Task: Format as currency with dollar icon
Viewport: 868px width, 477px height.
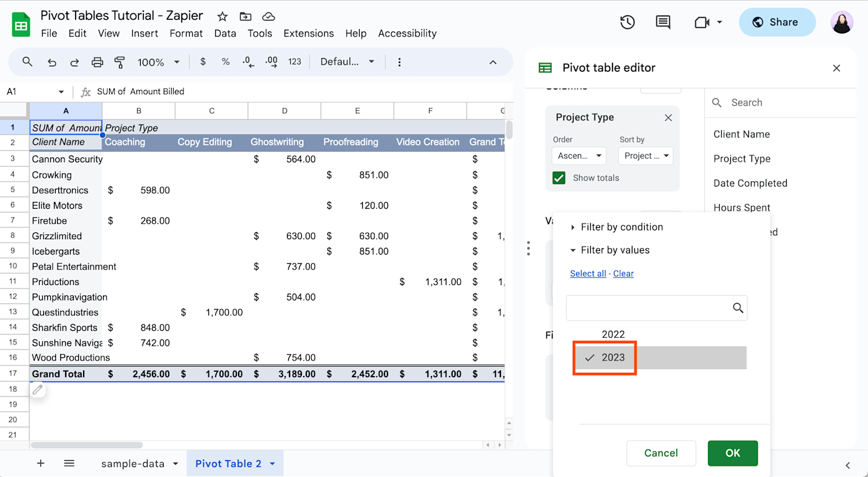Action: pos(203,62)
